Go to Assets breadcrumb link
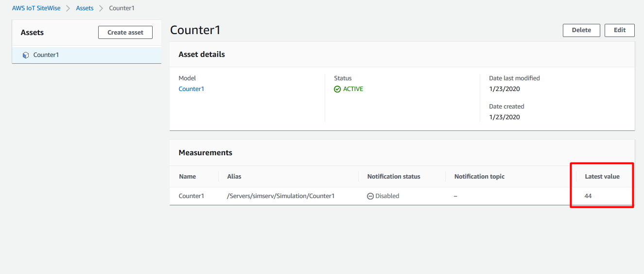Viewport: 644px width, 274px height. (85, 8)
